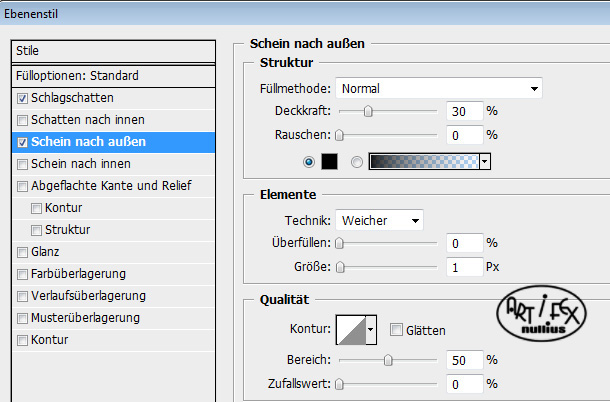Click the Bereich slider handle

pyautogui.click(x=388, y=360)
